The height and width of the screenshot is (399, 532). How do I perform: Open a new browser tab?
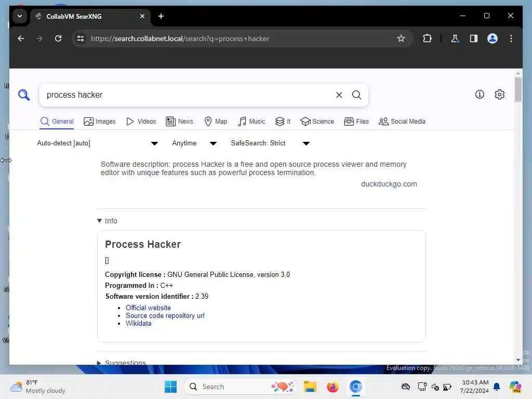click(161, 16)
